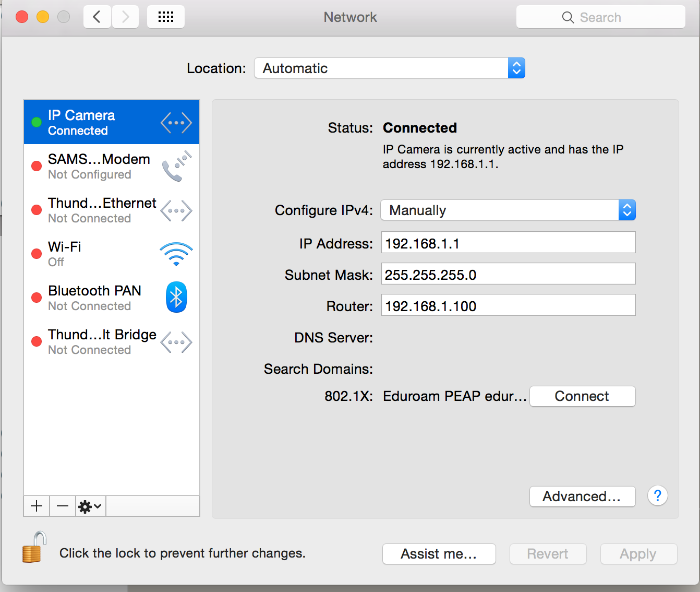700x592 pixels.
Task: Open the Configure IPv4 dropdown
Action: [x=508, y=210]
